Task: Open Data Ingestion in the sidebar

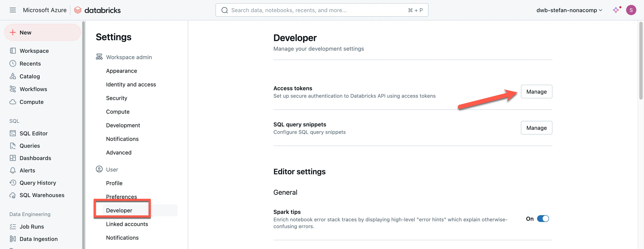Action: [38, 239]
